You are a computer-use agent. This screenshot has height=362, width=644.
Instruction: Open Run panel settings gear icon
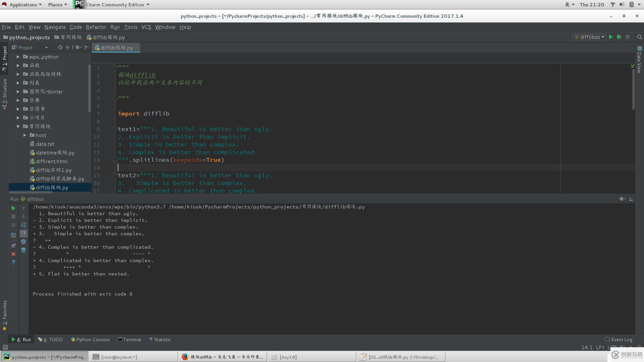tap(622, 199)
